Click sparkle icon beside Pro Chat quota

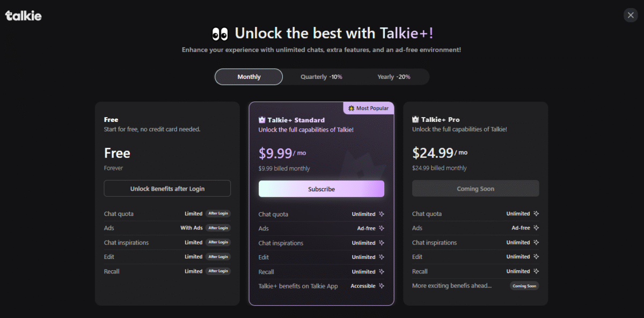(x=536, y=214)
